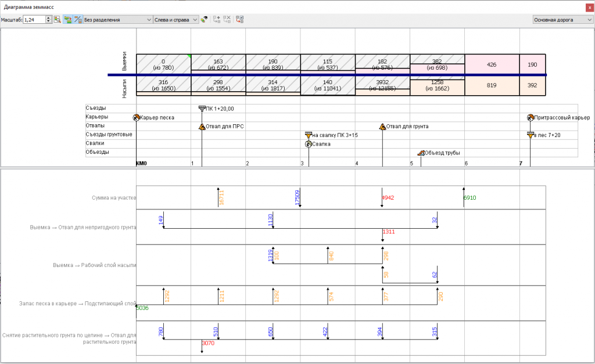The width and height of the screenshot is (595, 364).
Task: Click the 'в лес 7+20' ramp icon
Action: click(x=531, y=135)
